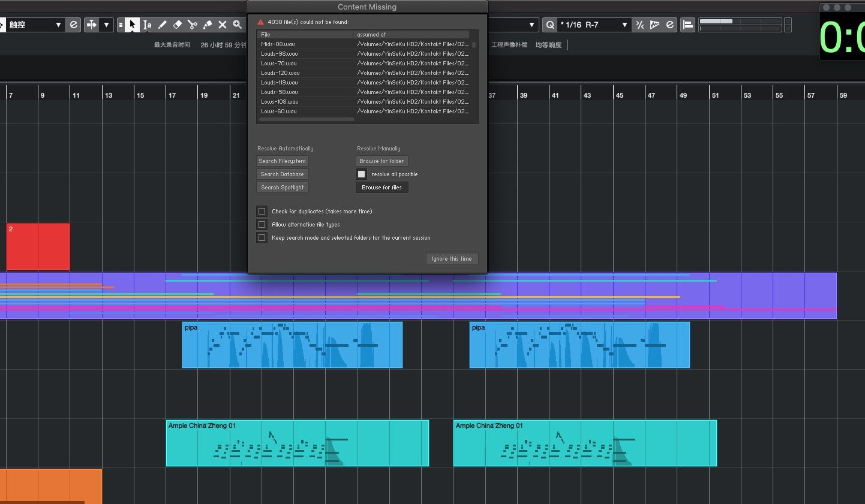Click the 均等响度 label in info line

pos(548,44)
